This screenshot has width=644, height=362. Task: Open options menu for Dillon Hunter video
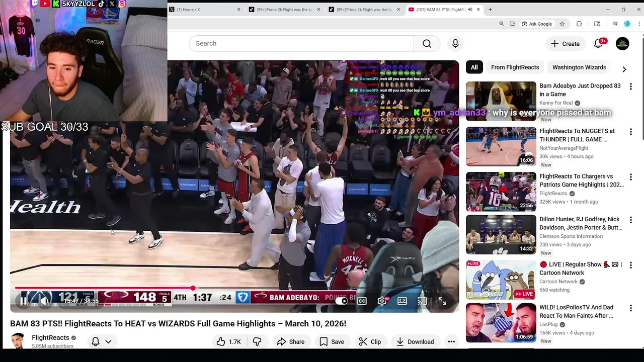(x=631, y=220)
